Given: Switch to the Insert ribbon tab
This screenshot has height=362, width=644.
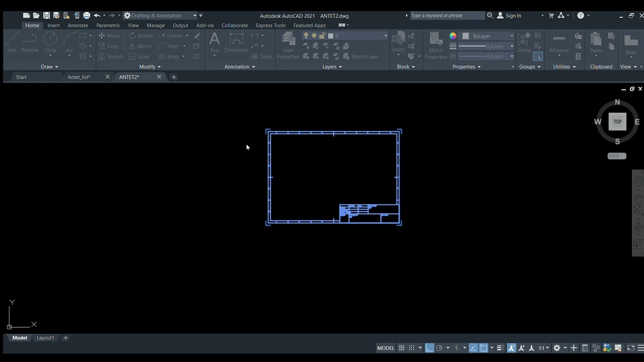Looking at the screenshot, I should point(53,25).
